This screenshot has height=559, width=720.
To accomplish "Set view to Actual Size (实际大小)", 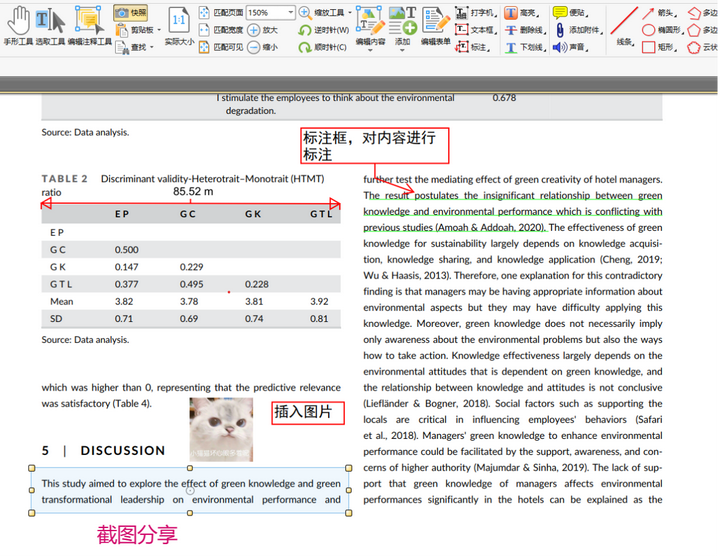I will point(179,26).
